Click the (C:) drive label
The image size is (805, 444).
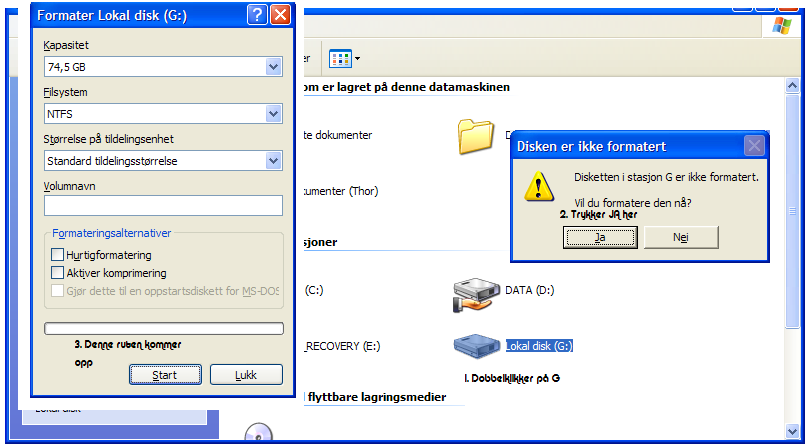coord(314,291)
